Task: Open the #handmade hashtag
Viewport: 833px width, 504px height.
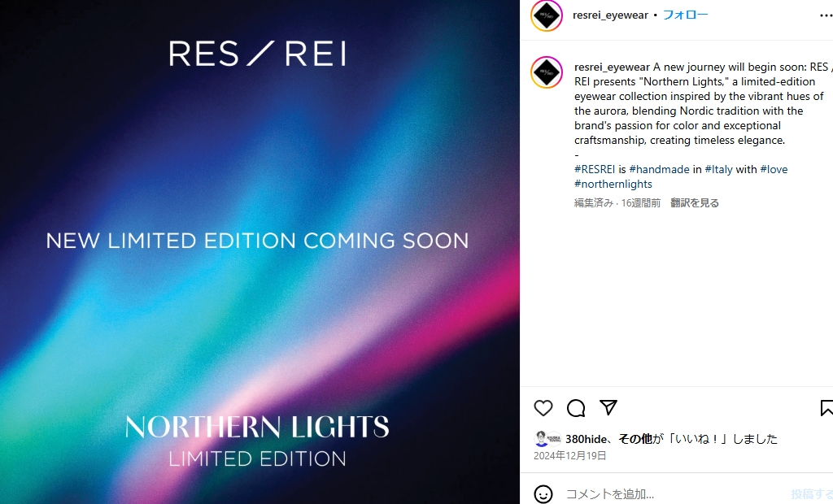Action: click(659, 169)
